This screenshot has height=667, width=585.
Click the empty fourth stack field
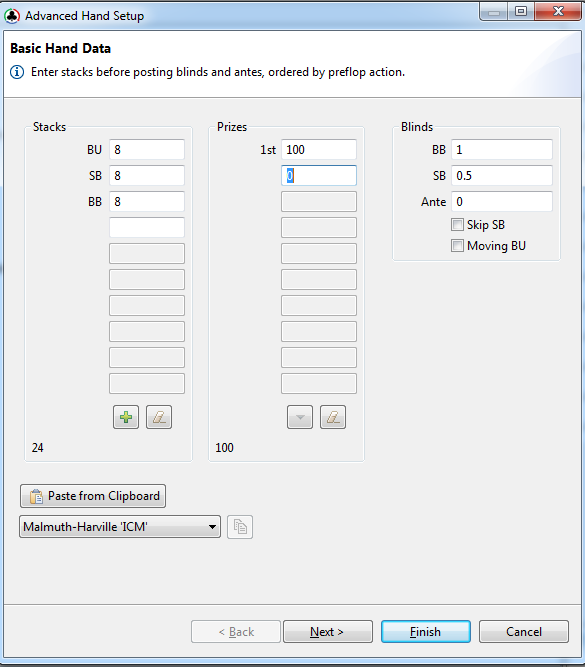tap(147, 228)
